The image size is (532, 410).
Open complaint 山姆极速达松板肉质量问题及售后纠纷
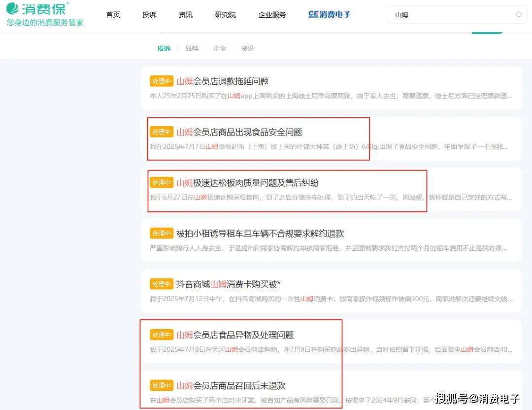[248, 183]
